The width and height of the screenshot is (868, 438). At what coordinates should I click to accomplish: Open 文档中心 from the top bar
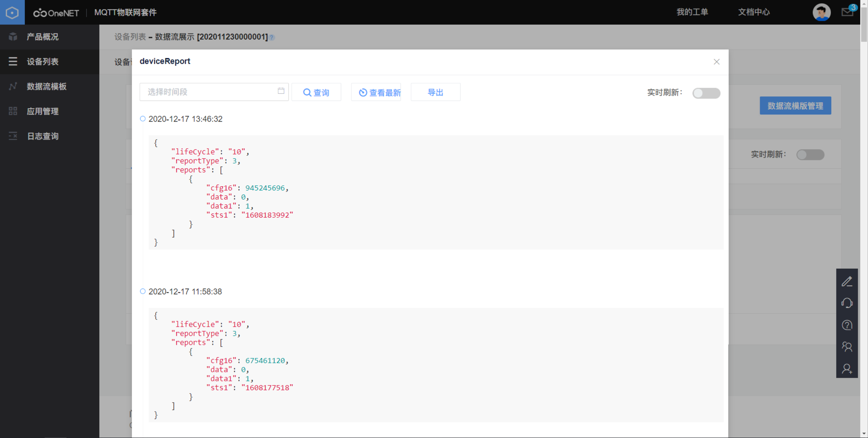click(x=754, y=12)
